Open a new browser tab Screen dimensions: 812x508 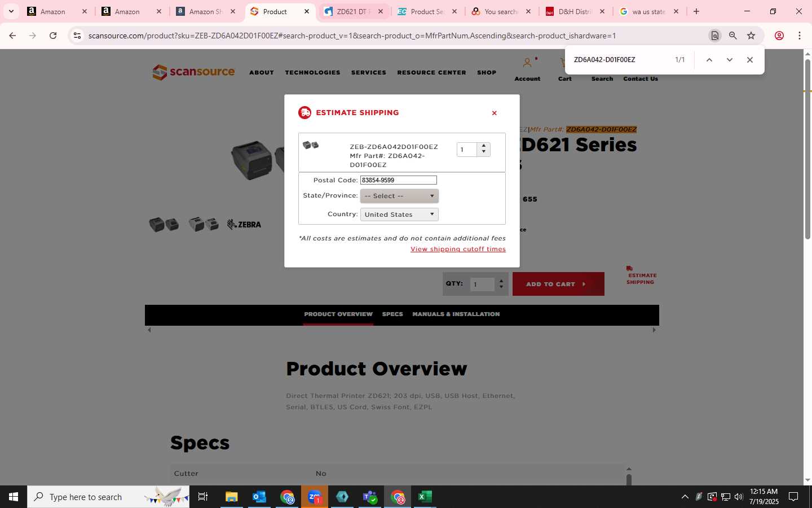point(696,11)
